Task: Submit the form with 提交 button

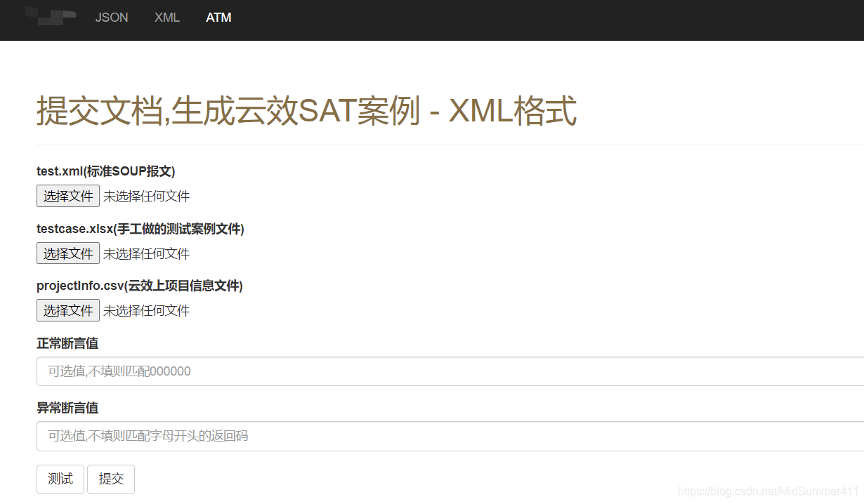Action: (x=111, y=479)
